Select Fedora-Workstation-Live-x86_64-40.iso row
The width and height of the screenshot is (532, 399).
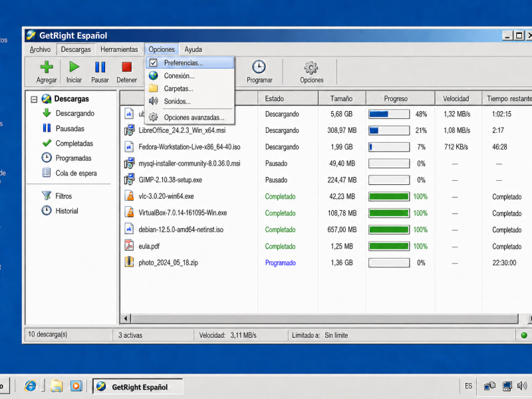click(x=326, y=147)
